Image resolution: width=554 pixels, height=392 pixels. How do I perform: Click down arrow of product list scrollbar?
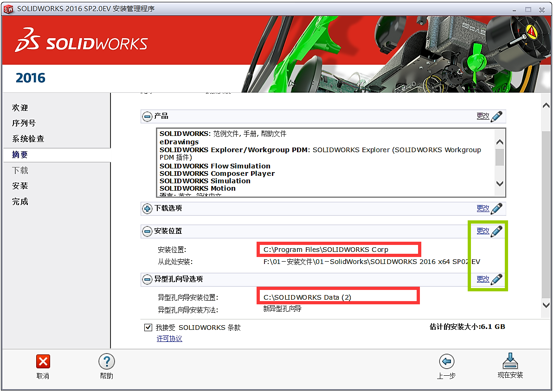(x=499, y=183)
